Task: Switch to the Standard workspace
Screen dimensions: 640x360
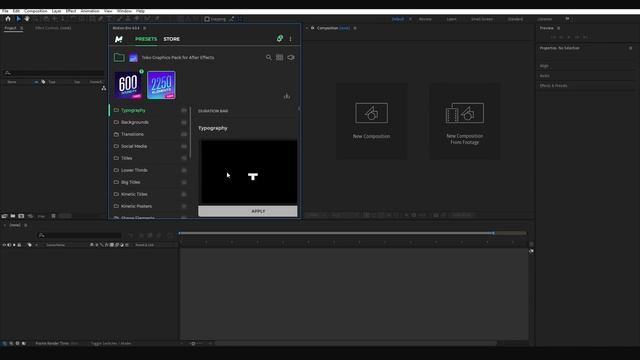Action: click(x=515, y=19)
